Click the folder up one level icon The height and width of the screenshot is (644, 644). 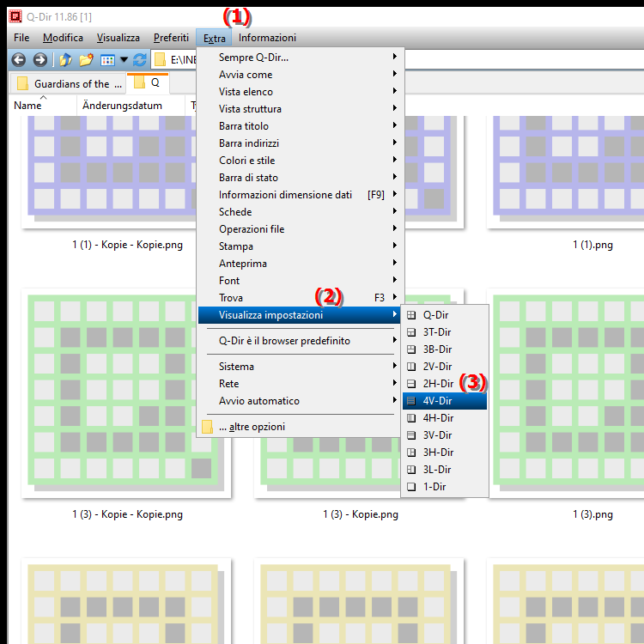65,60
